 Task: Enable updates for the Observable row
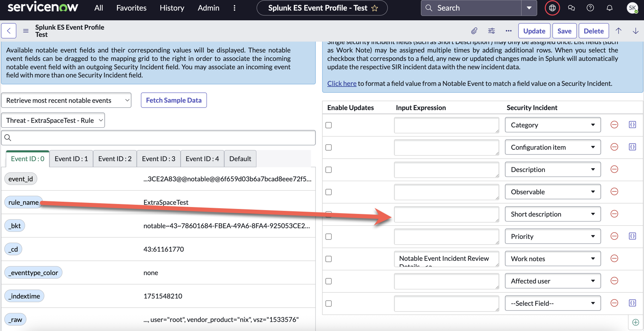(329, 192)
